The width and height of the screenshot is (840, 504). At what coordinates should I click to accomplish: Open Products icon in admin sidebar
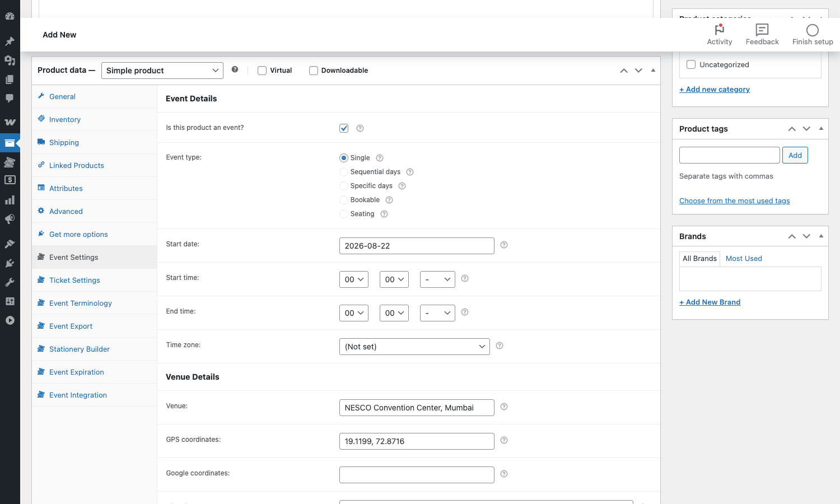click(10, 143)
